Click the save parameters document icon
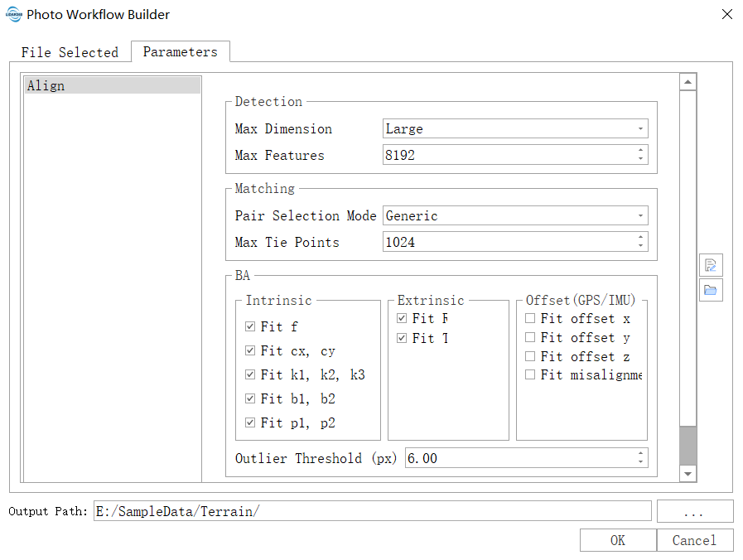This screenshot has height=560, width=743. 711,265
